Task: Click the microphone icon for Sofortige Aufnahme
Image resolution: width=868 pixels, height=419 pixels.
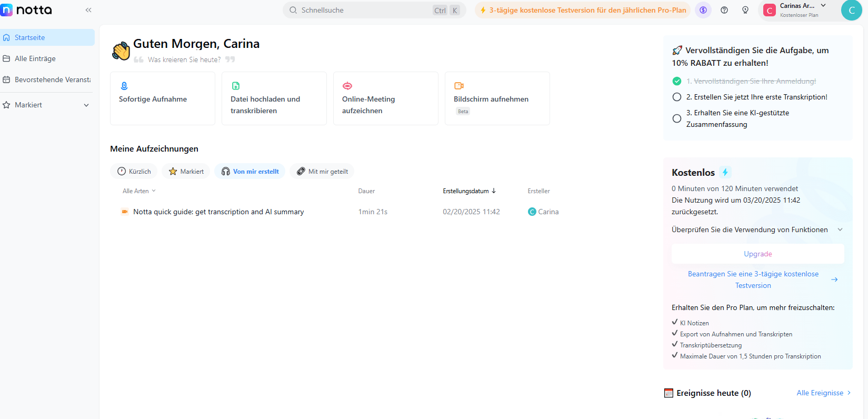Action: point(124,86)
